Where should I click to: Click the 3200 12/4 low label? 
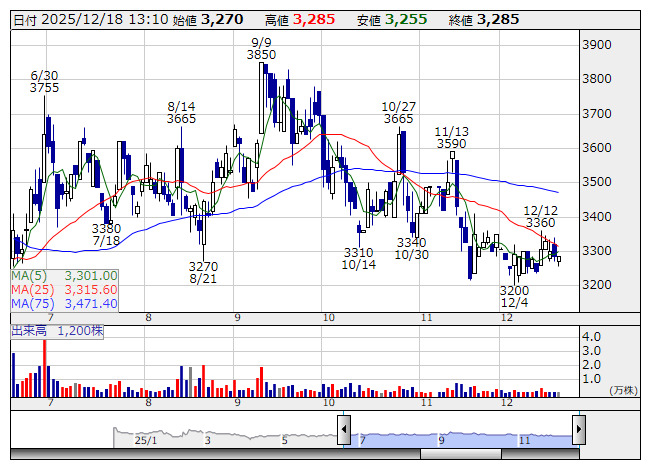pos(514,296)
